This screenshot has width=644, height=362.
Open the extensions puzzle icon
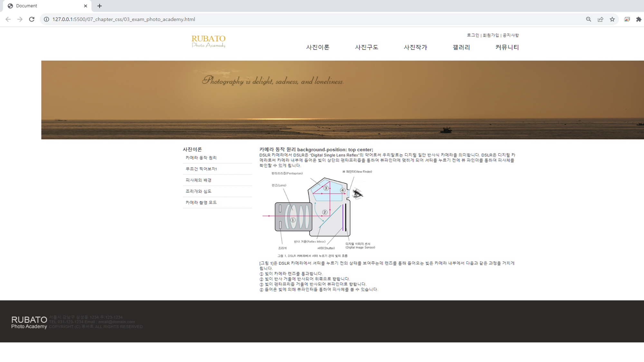639,19
